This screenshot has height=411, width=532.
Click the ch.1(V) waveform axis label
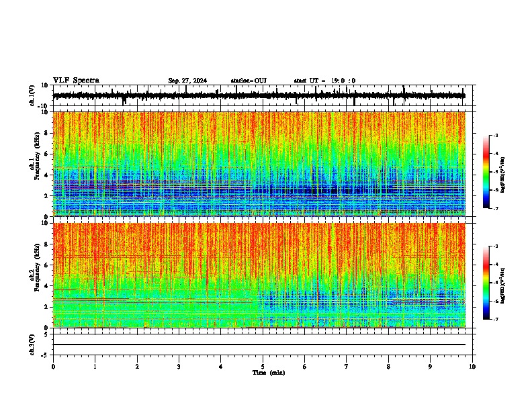(x=32, y=95)
